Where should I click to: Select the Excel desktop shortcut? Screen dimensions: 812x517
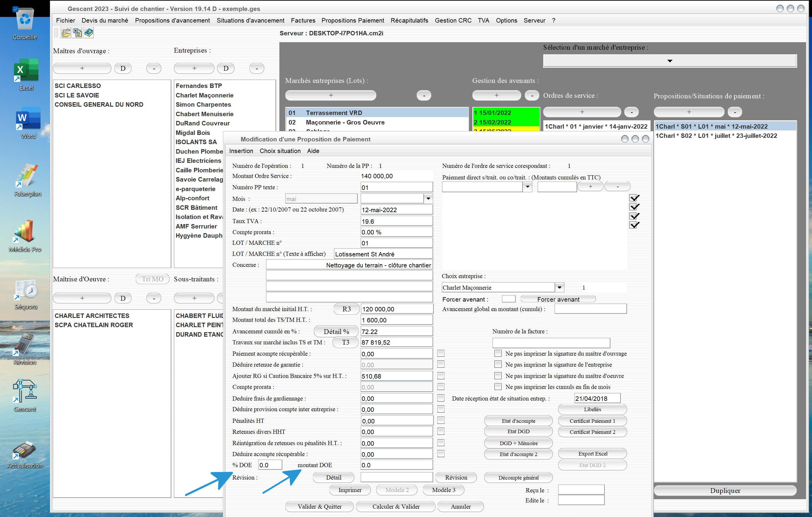tap(26, 75)
